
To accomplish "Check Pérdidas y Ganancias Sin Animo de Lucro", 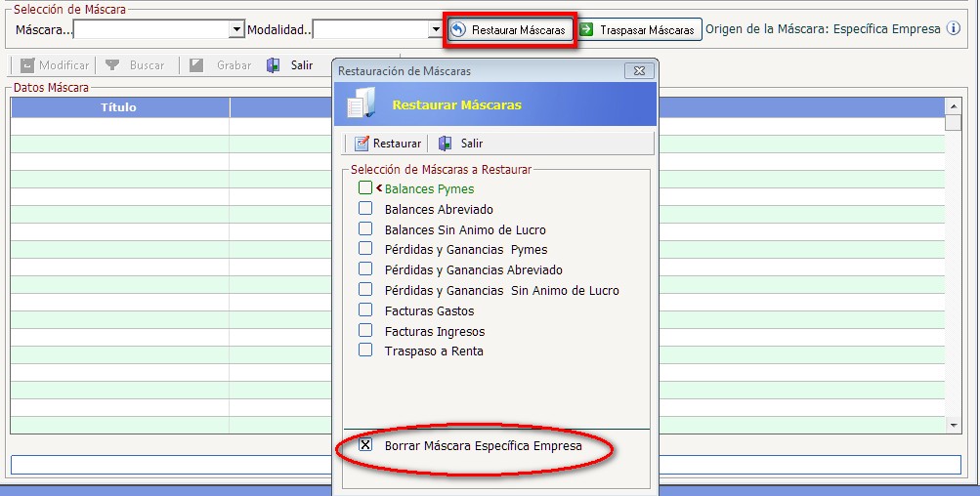I will click(x=365, y=290).
